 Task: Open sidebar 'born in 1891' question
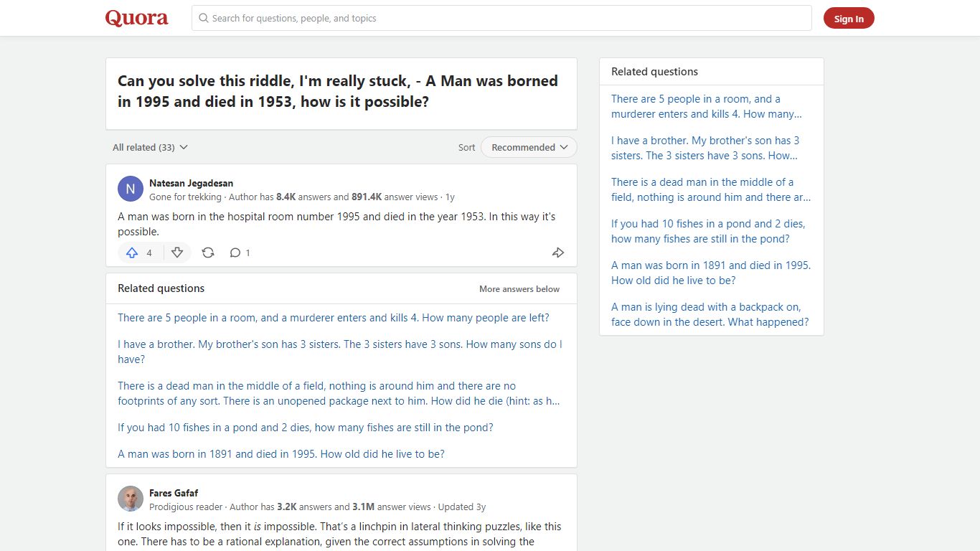(x=711, y=273)
